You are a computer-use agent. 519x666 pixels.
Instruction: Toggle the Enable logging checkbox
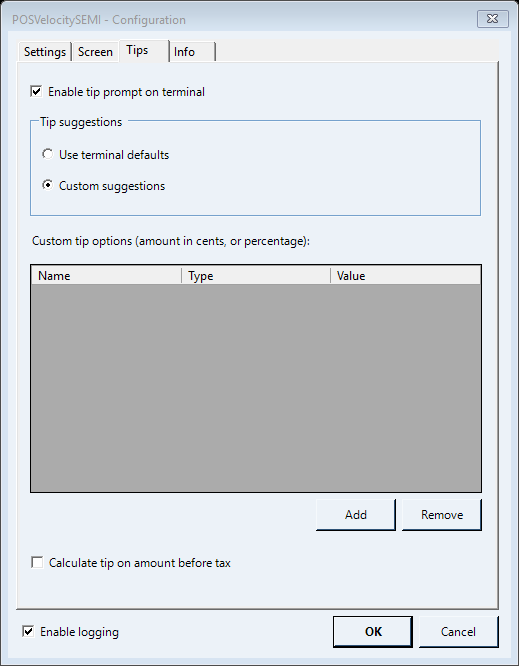click(28, 632)
